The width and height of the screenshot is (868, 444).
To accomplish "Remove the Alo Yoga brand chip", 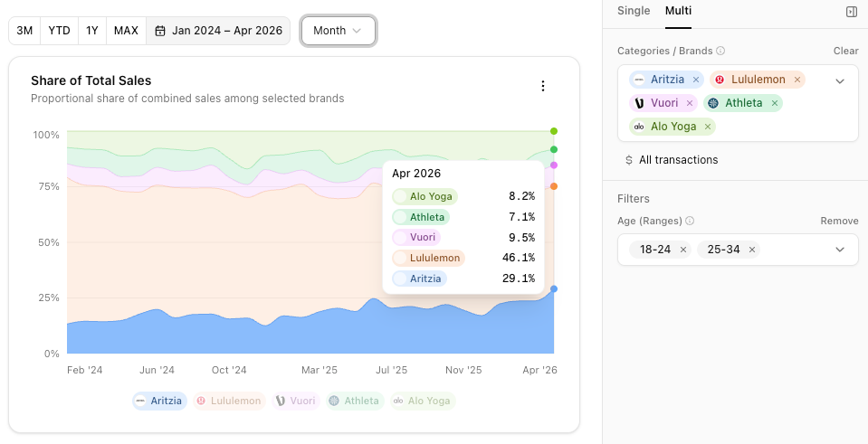I will point(708,127).
